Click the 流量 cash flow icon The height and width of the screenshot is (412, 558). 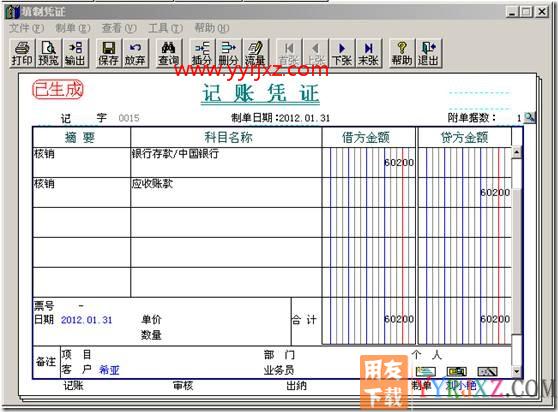click(x=254, y=53)
